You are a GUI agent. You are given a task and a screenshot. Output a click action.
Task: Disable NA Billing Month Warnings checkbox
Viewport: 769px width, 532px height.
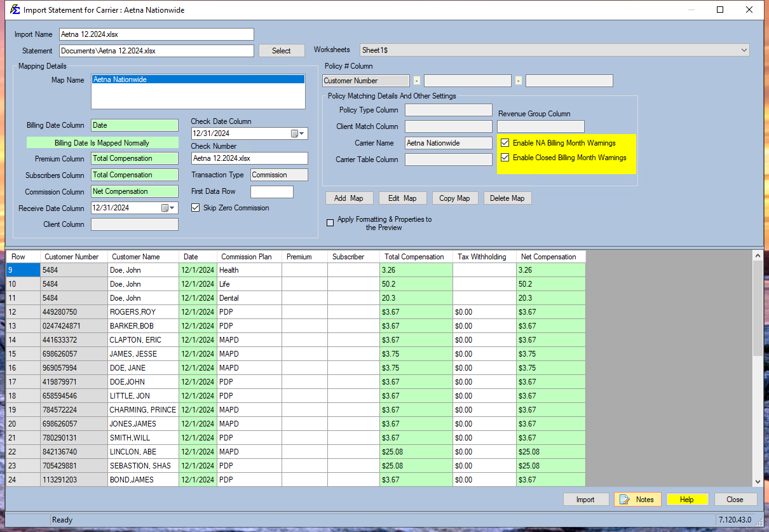point(505,143)
